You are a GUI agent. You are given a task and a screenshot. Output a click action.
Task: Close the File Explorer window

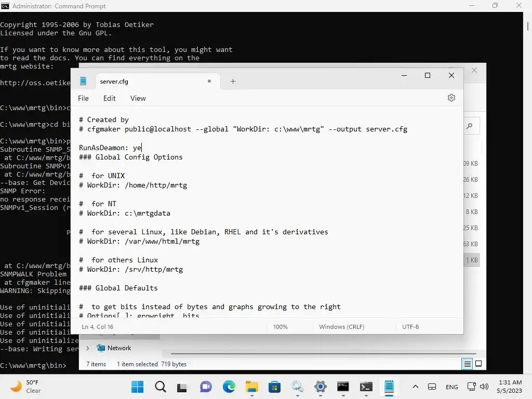click(474, 70)
